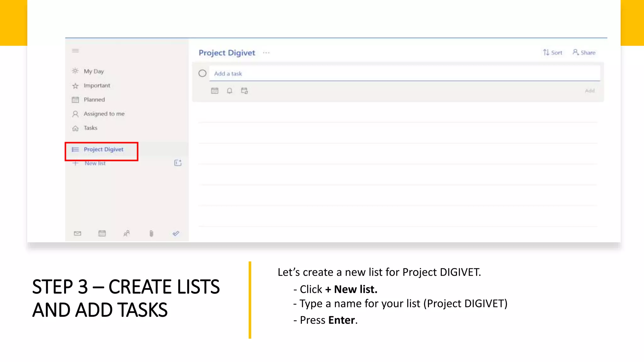Click the Add button to add task
This screenshot has height=362, width=644.
[x=590, y=91]
